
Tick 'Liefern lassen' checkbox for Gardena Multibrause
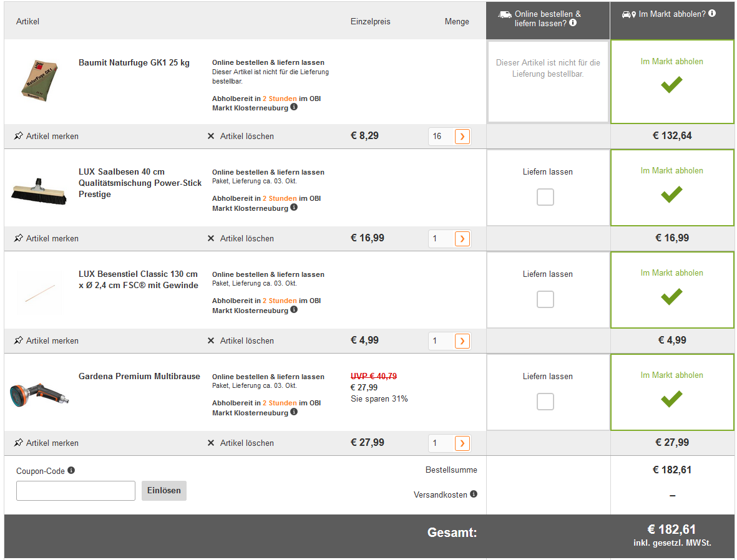(545, 402)
